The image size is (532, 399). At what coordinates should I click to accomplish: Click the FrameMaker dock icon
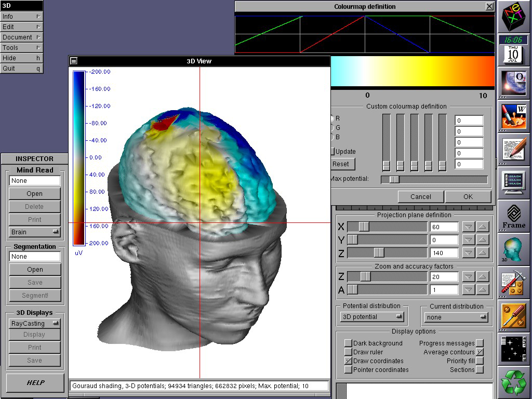point(513,216)
